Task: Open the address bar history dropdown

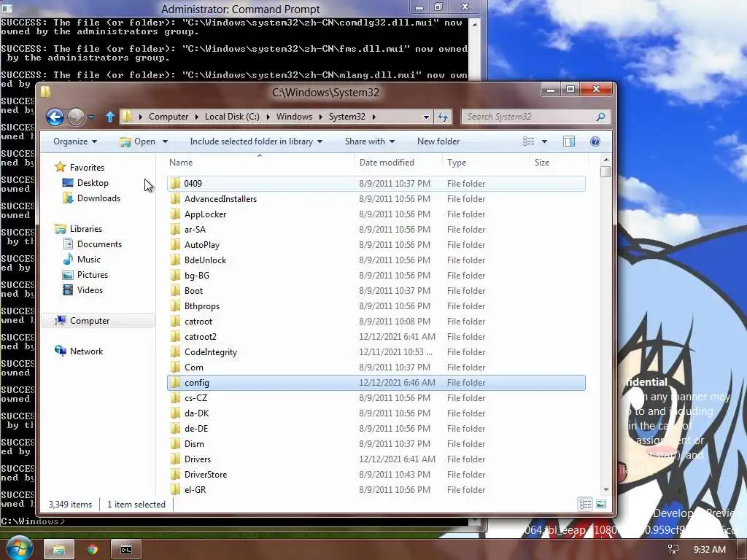Action: click(426, 117)
